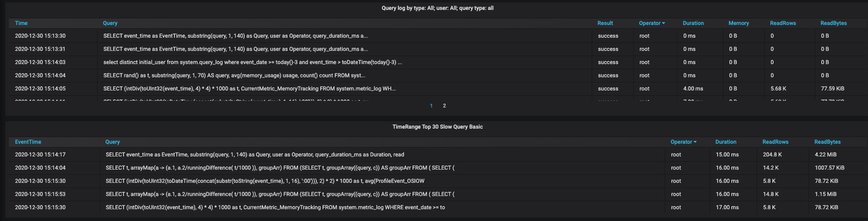Click the Query header in the query log table
The width and height of the screenshot is (868, 221).
[110, 23]
